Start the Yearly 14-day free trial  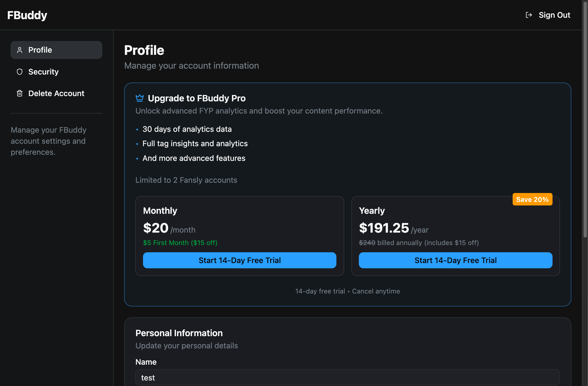click(x=456, y=260)
